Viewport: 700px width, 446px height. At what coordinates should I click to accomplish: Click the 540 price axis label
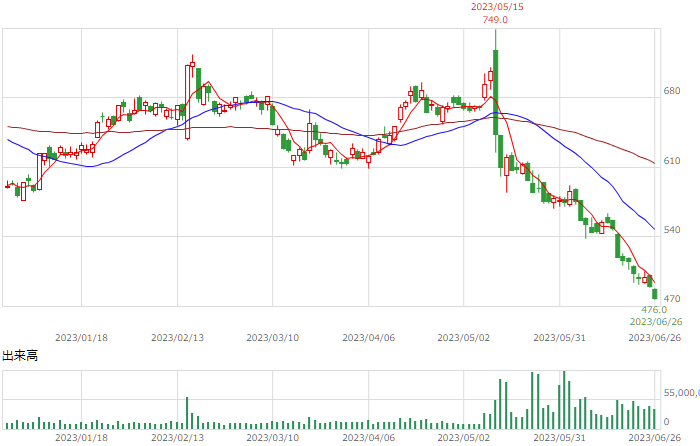672,229
